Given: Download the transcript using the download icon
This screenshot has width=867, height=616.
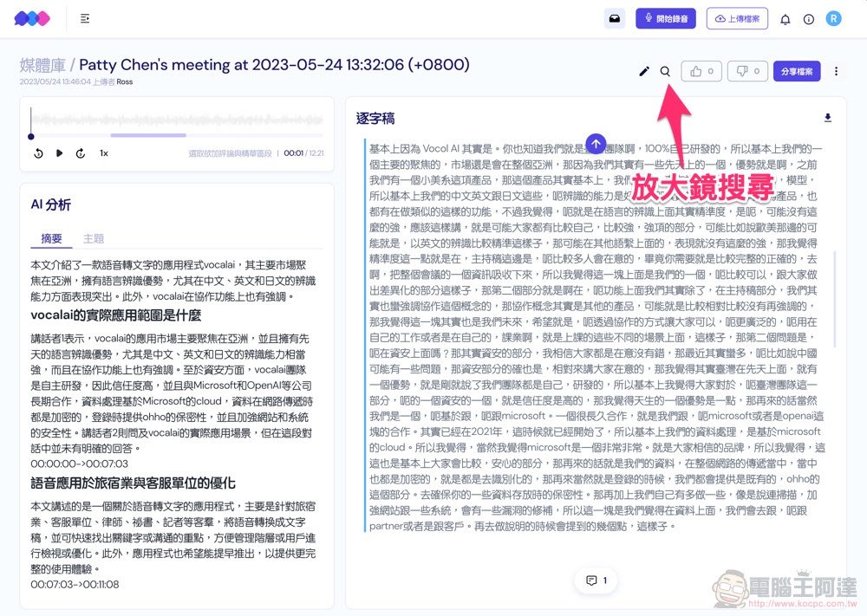Looking at the screenshot, I should (x=827, y=118).
